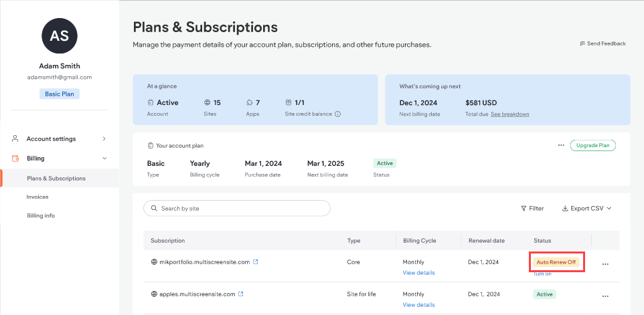644x315 pixels.
Task: Click the site credit balance info icon
Action: coord(337,114)
